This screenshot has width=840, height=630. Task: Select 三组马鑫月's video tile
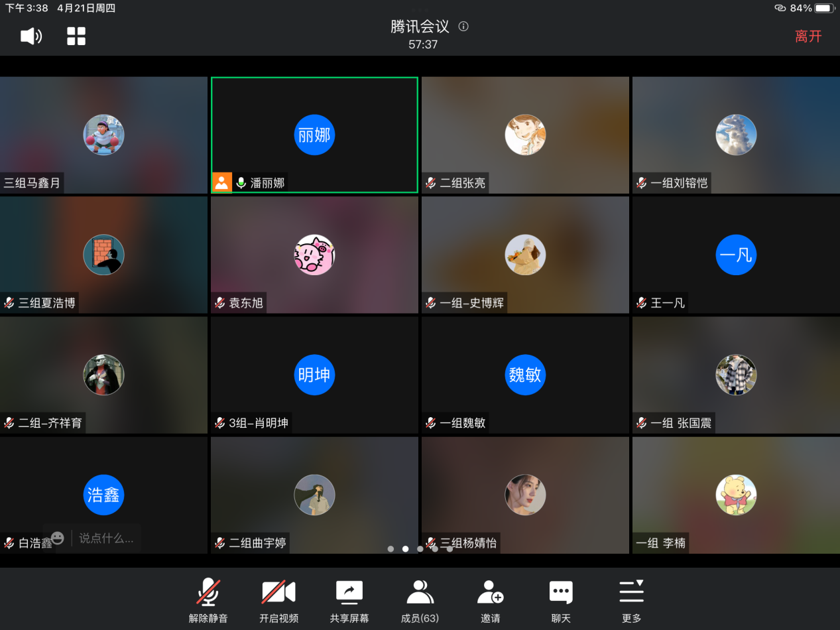coord(103,135)
